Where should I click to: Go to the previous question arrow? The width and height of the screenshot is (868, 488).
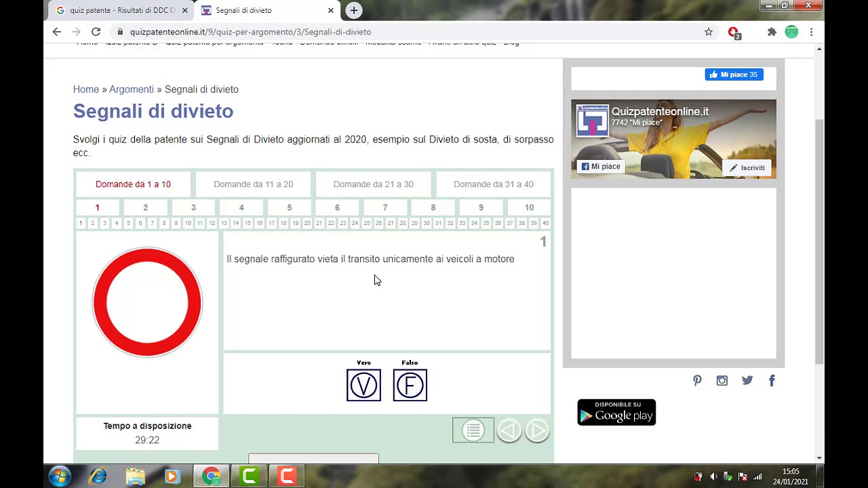[x=509, y=430]
